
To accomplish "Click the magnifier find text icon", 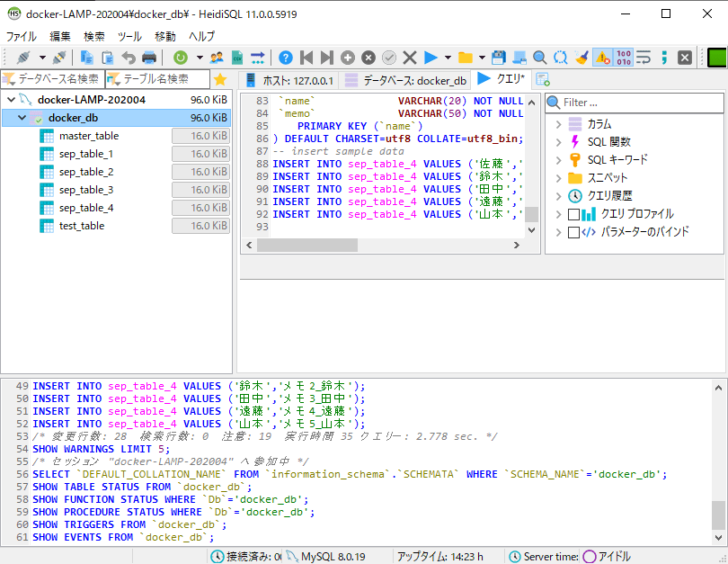I will click(x=539, y=58).
